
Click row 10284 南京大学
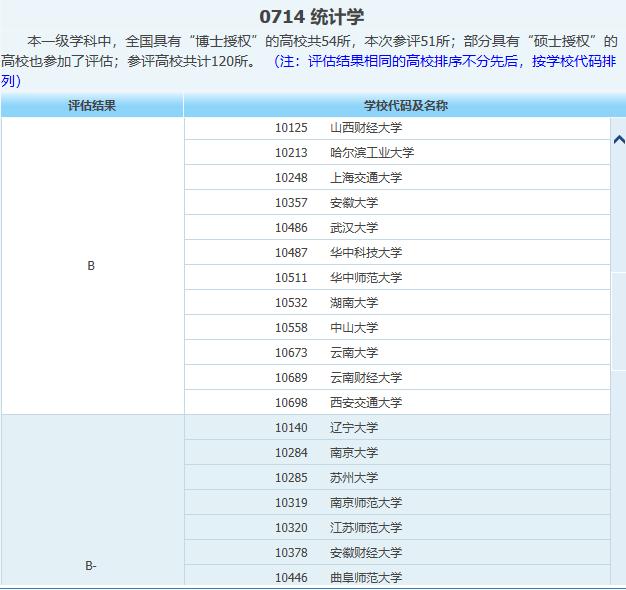397,453
